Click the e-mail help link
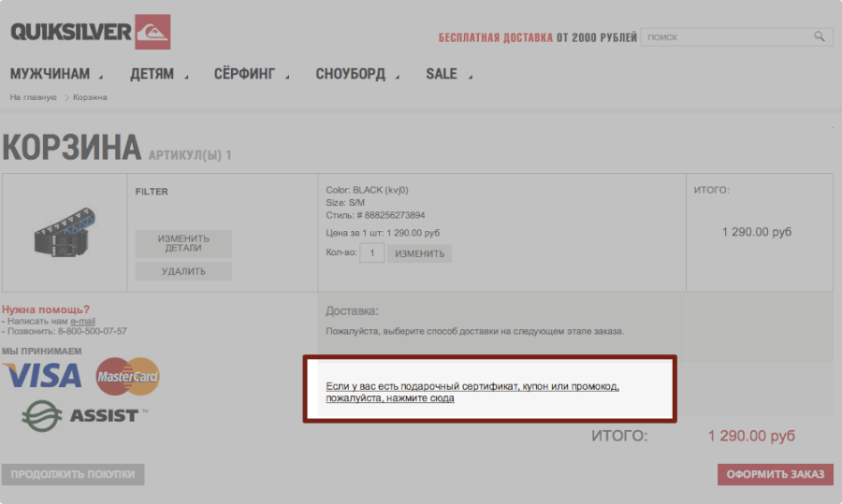The image size is (842, 504). pyautogui.click(x=82, y=321)
